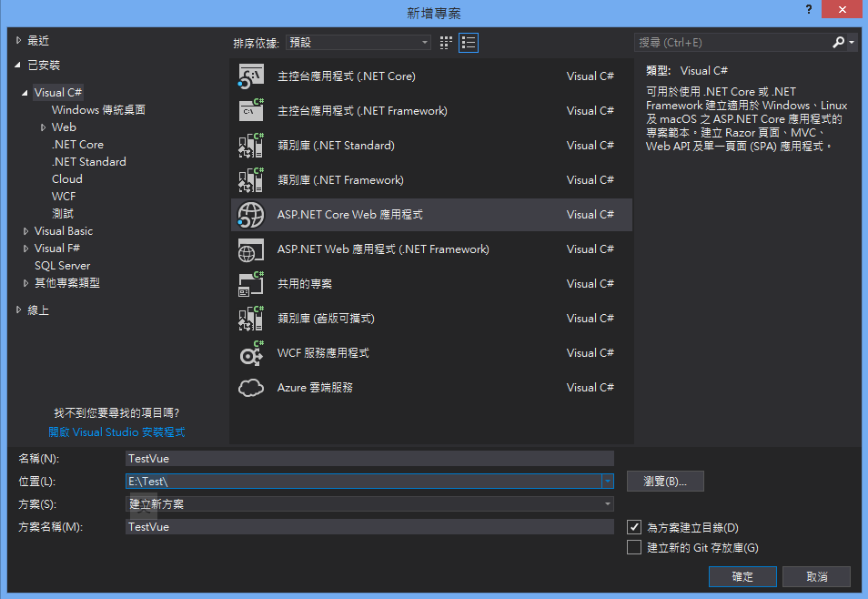Collapse the 已安裝 tree node
Viewport: 868px width, 599px height.
coord(18,66)
